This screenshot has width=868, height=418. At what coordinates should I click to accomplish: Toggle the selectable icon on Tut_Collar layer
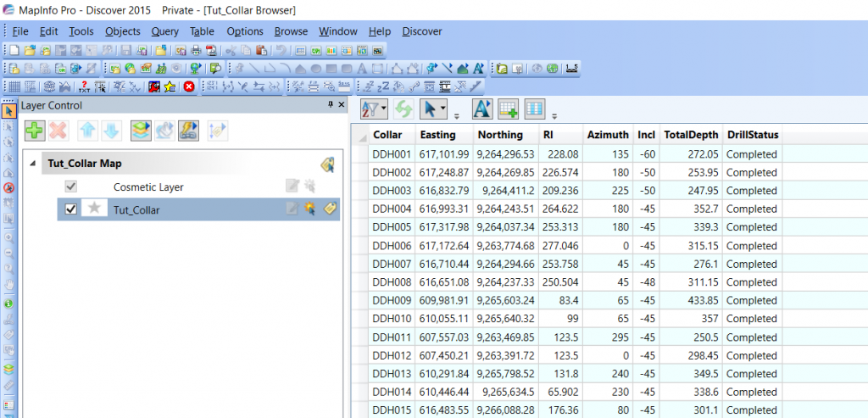click(311, 209)
